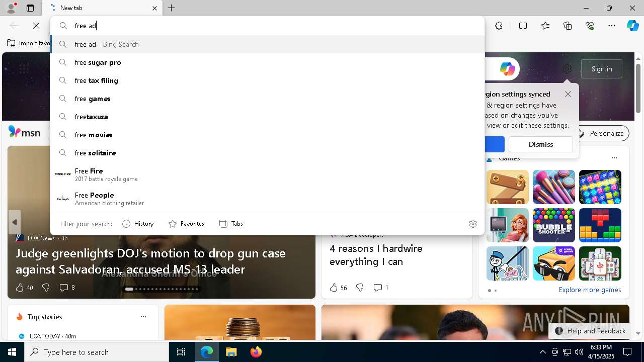Open Top stories ellipsis menu
644x362 pixels.
tap(143, 317)
